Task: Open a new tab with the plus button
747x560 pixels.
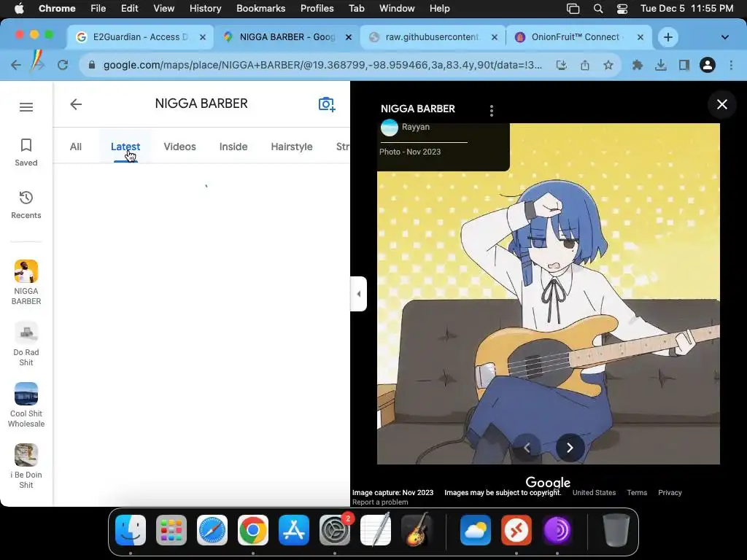Action: [668, 37]
